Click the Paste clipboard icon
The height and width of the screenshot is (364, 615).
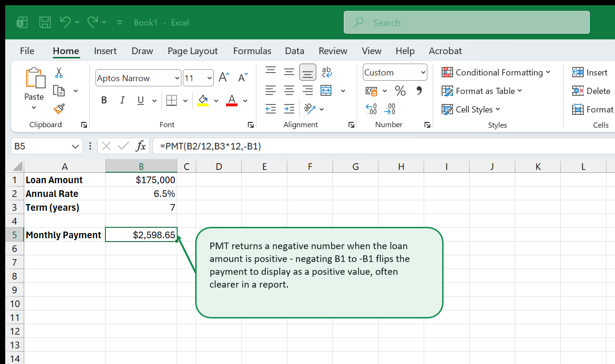click(x=35, y=78)
